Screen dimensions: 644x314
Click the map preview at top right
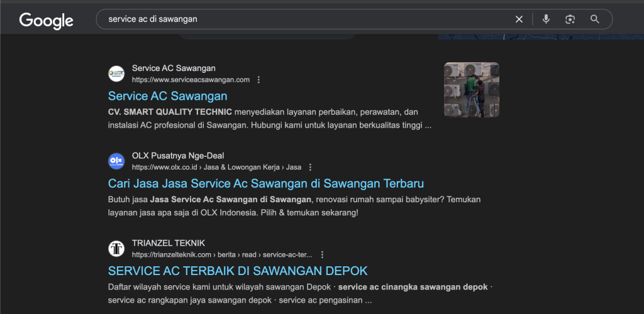(540, 37)
